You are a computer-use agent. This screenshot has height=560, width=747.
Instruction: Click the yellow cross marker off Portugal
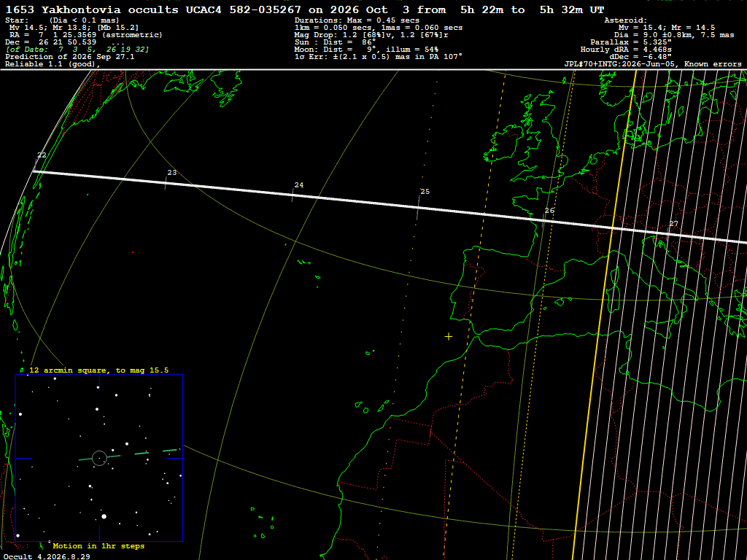(x=449, y=337)
